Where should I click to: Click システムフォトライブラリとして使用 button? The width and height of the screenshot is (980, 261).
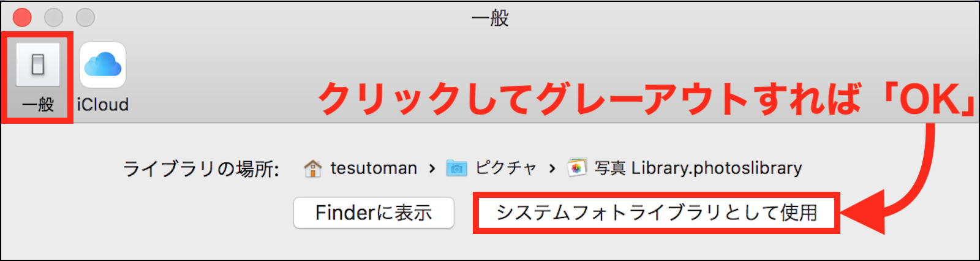pos(657,213)
